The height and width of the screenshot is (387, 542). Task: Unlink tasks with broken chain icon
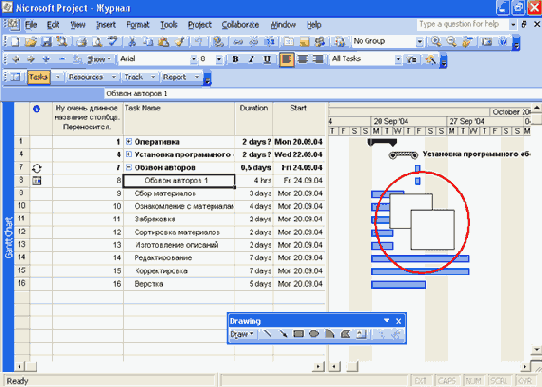pyautogui.click(x=254, y=42)
